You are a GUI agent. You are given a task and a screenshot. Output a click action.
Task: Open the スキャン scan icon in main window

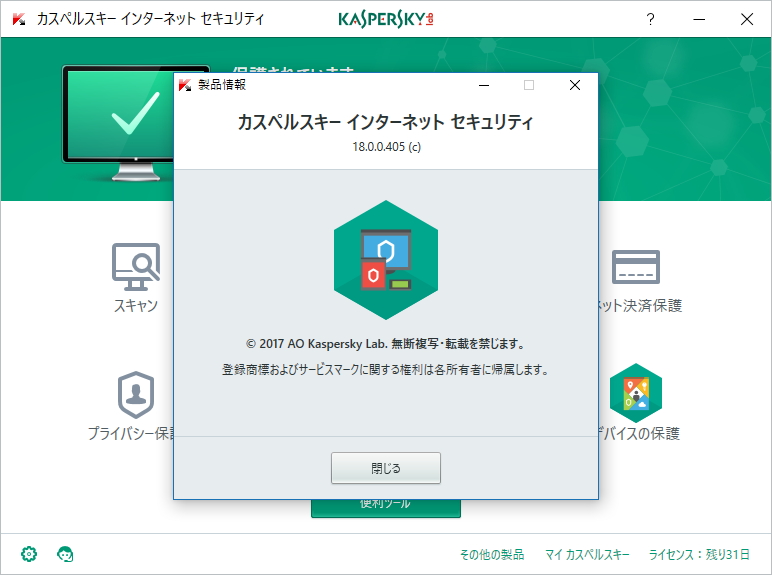[x=136, y=267]
